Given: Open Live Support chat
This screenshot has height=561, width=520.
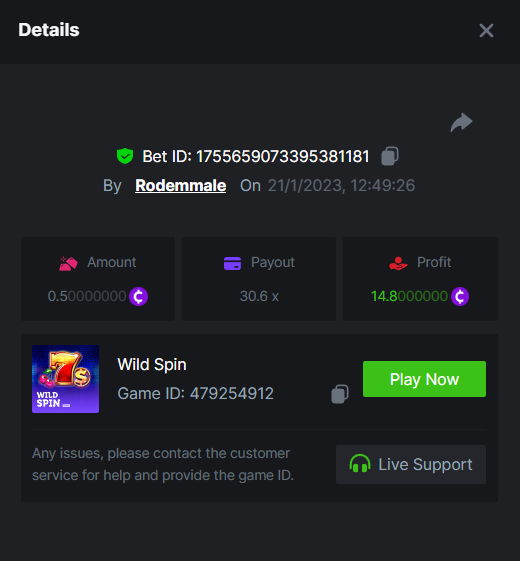Looking at the screenshot, I should 411,464.
